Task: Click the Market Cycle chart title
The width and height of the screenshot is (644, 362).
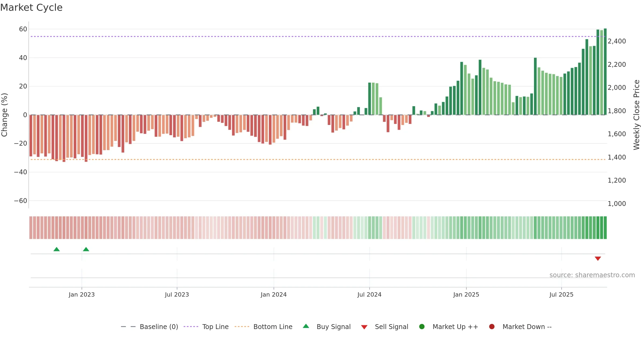Action: click(31, 8)
